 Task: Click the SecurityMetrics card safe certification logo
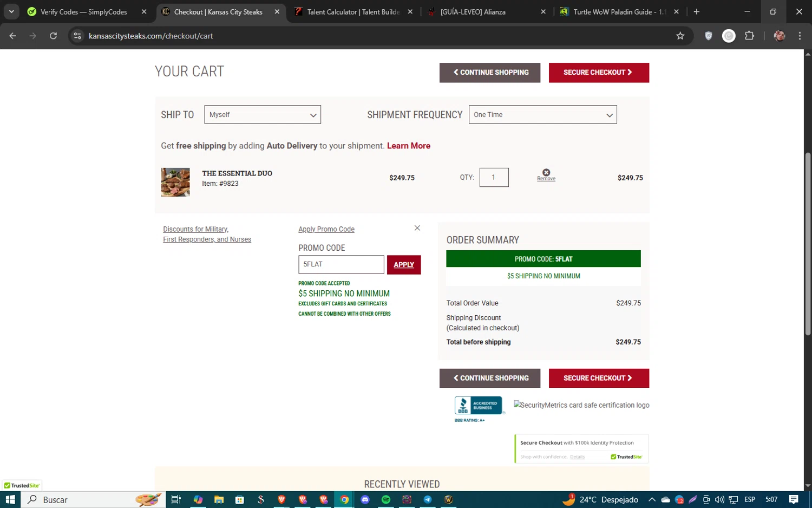[x=581, y=405]
